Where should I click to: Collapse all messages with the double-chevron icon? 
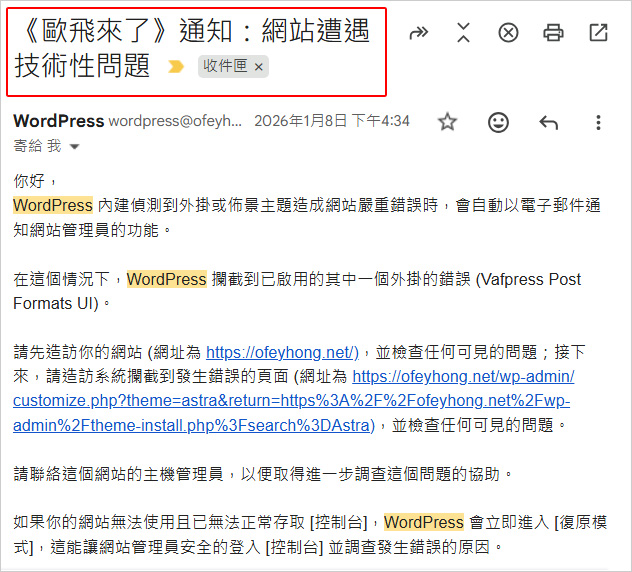point(463,33)
